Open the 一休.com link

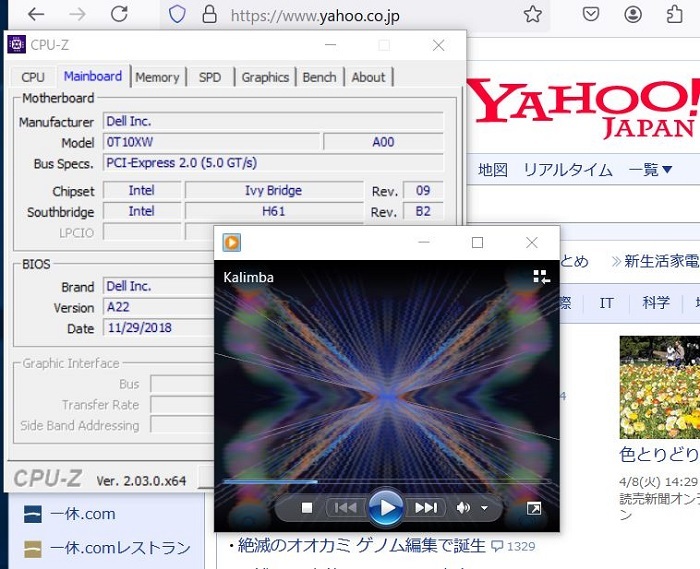[x=83, y=514]
